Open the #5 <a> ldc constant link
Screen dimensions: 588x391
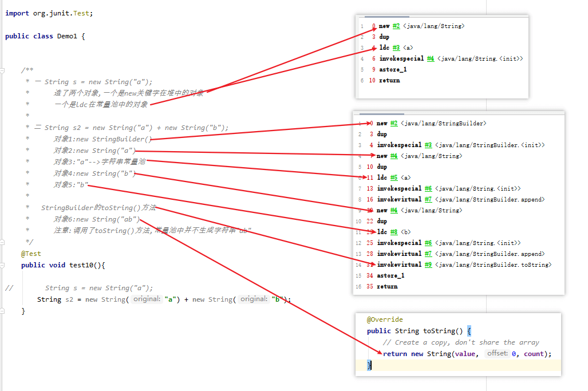pyautogui.click(x=394, y=177)
